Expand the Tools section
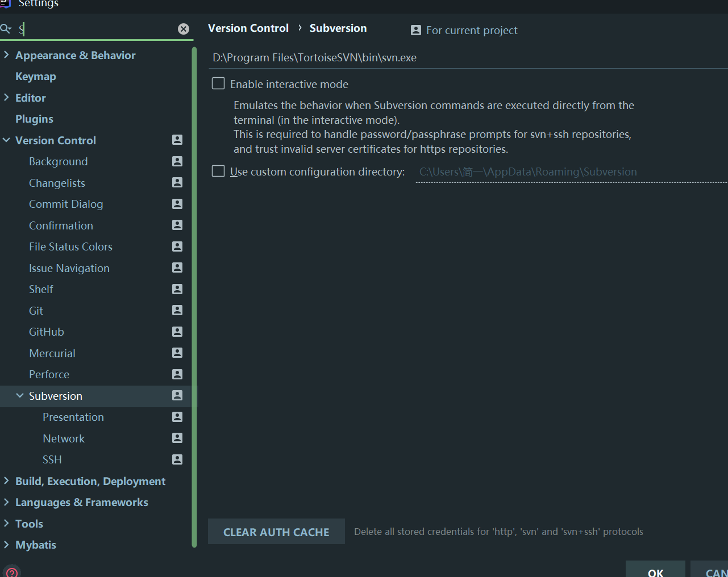Screen dimensions: 728x577 coord(6,523)
